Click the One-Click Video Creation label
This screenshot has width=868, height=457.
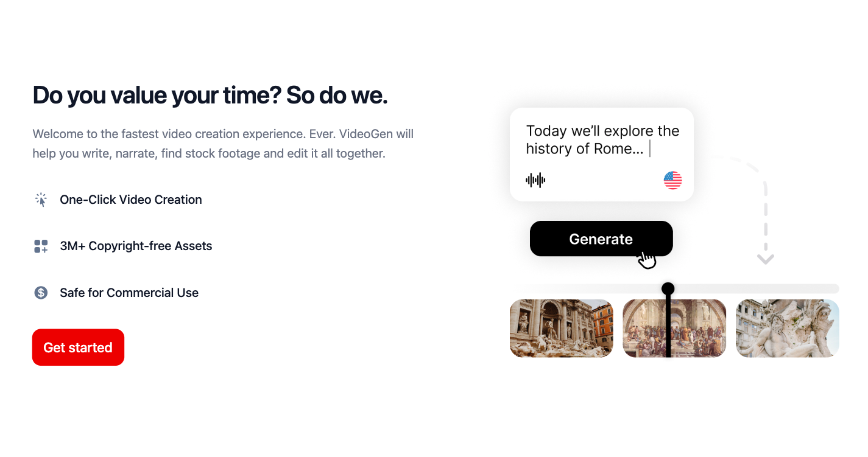[x=131, y=200]
